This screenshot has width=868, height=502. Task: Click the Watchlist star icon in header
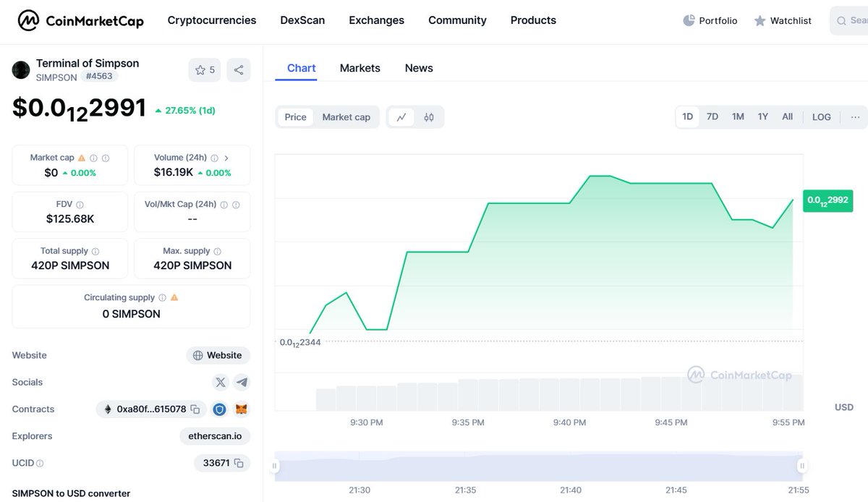click(759, 21)
